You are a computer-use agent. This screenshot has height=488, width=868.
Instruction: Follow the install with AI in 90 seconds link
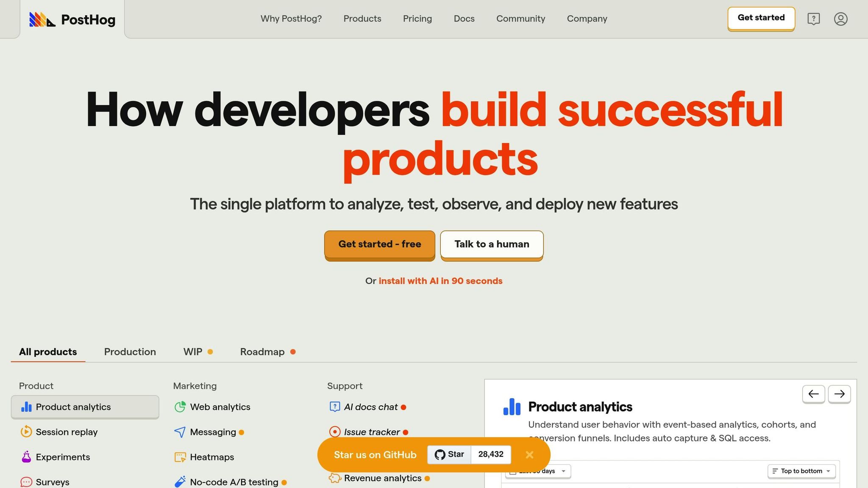pos(440,281)
